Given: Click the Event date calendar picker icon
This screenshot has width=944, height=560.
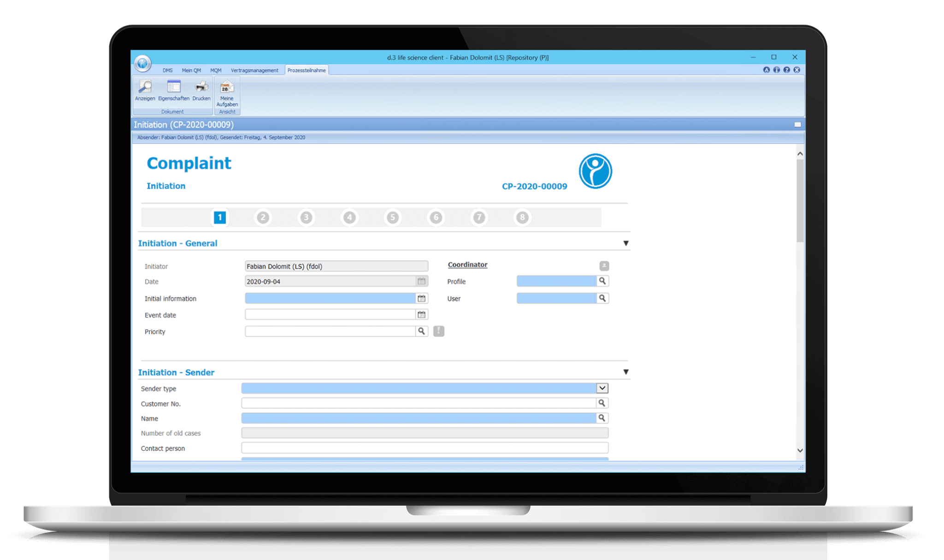Looking at the screenshot, I should coord(421,314).
